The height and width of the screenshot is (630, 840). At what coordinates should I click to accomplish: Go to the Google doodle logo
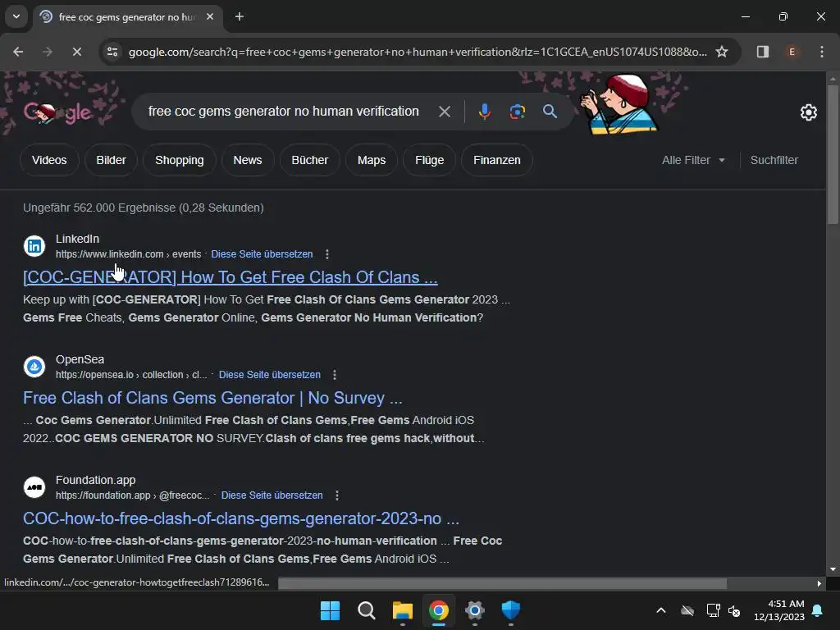(x=58, y=112)
